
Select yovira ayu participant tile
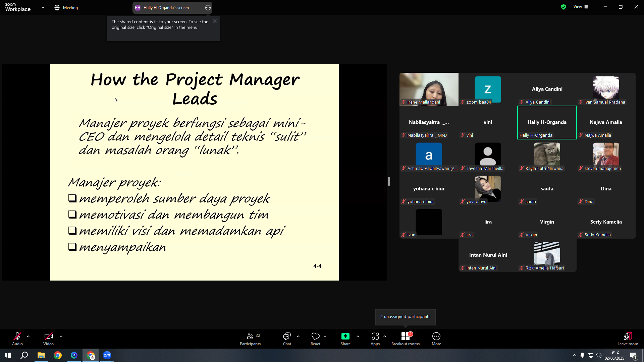tap(488, 189)
